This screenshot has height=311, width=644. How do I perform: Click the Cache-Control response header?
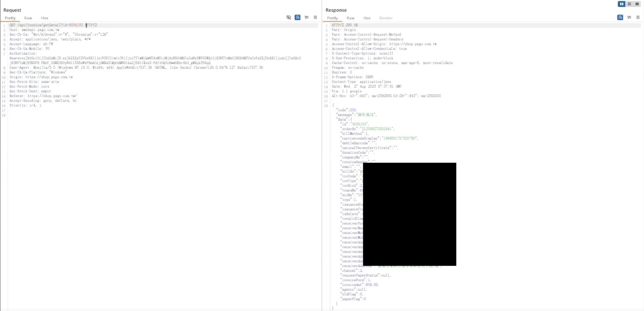[x=392, y=63]
